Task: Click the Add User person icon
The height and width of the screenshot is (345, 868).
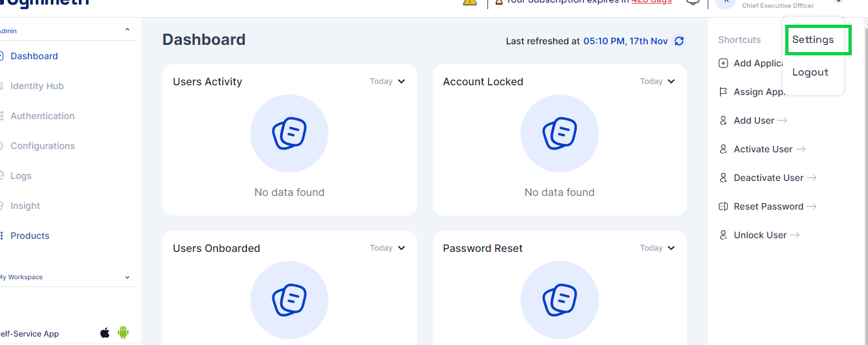Action: coord(723,120)
